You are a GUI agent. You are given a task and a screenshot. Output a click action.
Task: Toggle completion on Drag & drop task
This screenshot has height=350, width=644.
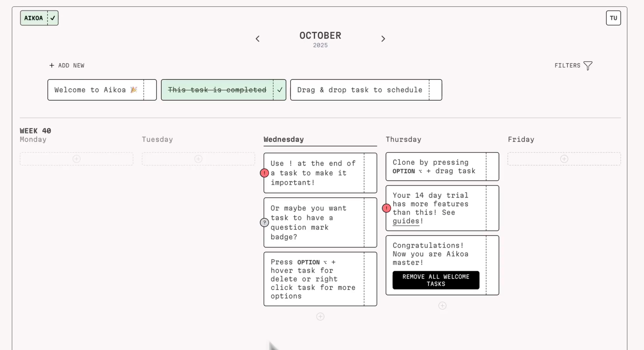[435, 90]
